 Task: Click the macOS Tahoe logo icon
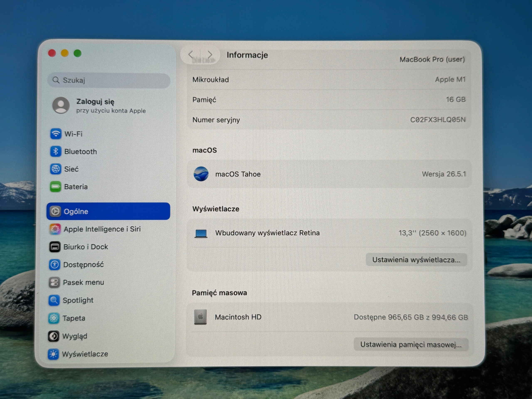point(201,174)
